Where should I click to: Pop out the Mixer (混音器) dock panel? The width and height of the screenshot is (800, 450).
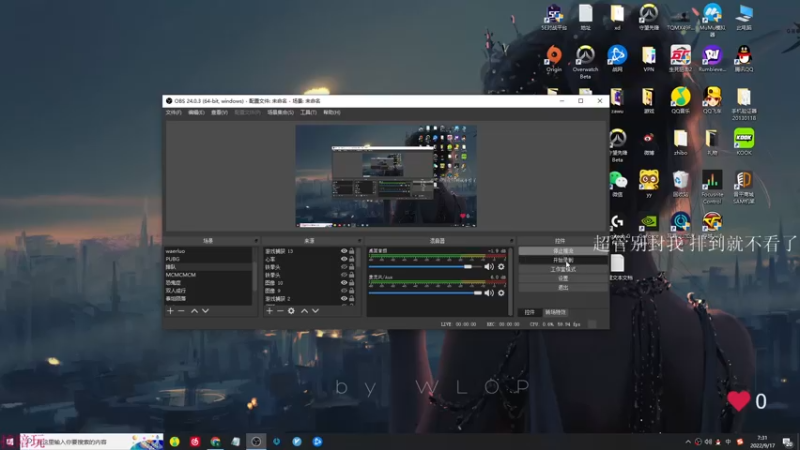tap(511, 240)
